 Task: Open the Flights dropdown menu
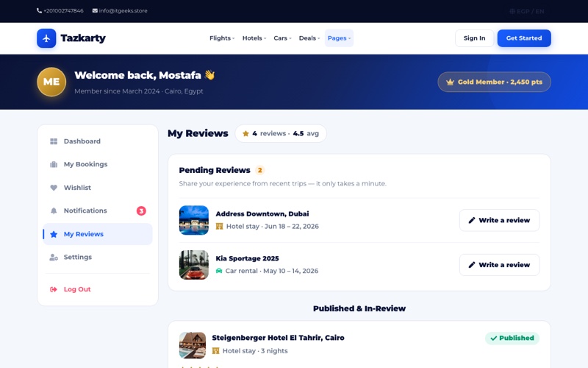point(222,38)
